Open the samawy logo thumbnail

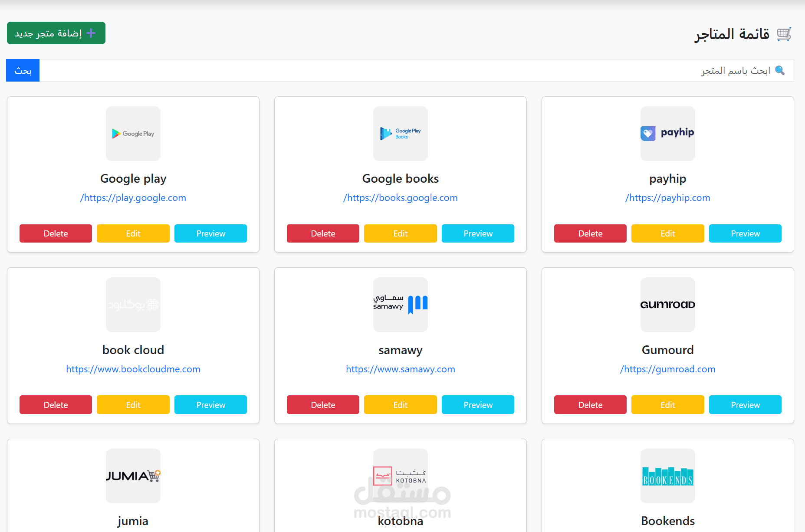(401, 305)
